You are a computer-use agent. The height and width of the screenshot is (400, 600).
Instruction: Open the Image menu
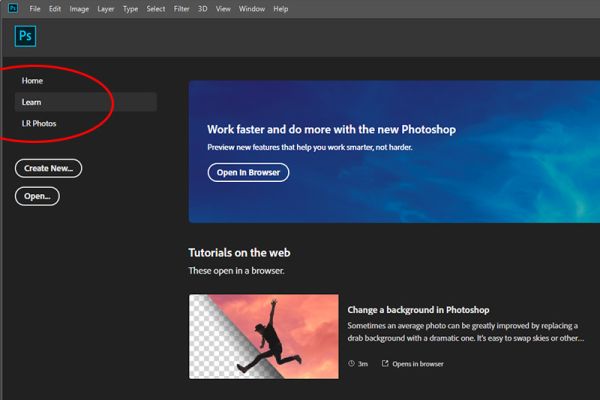tap(79, 9)
